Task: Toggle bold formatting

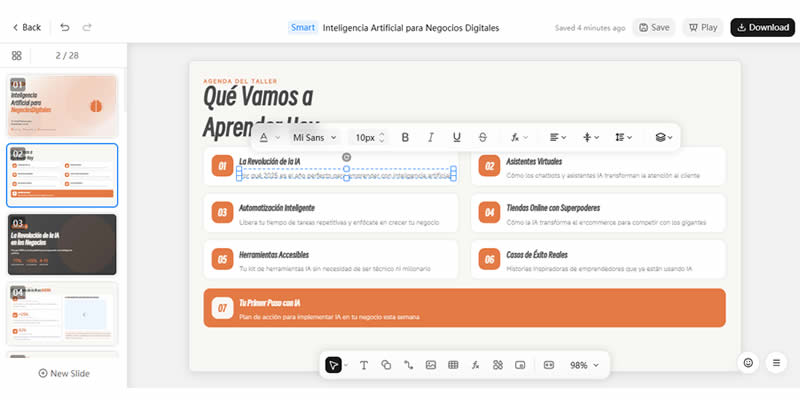Action: (x=405, y=137)
